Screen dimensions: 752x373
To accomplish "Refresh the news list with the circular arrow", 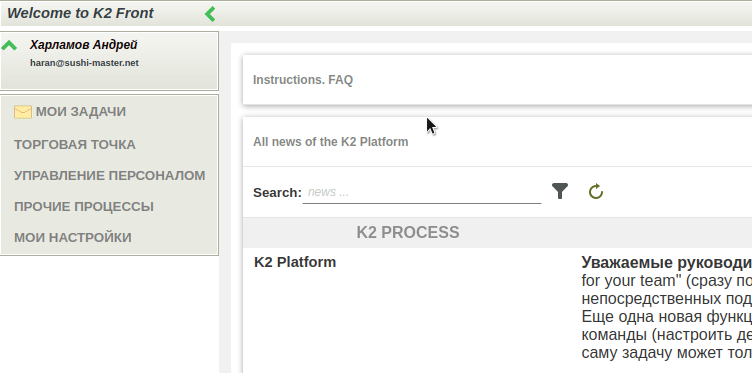I will pyautogui.click(x=596, y=191).
